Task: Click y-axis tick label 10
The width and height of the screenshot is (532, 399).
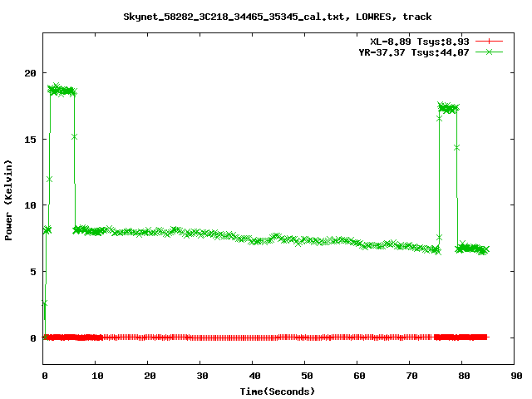Action: point(31,205)
